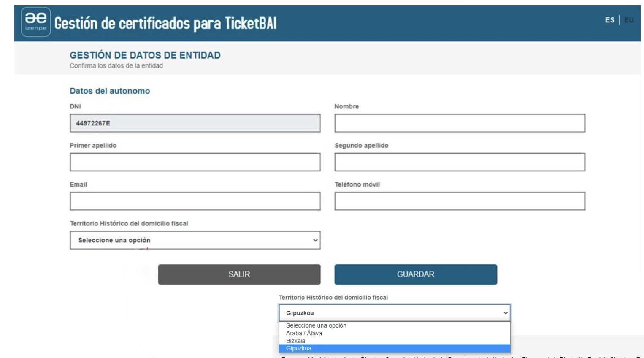Click into the Nombre input field
Viewport: 644px width, 358px height.
point(460,123)
